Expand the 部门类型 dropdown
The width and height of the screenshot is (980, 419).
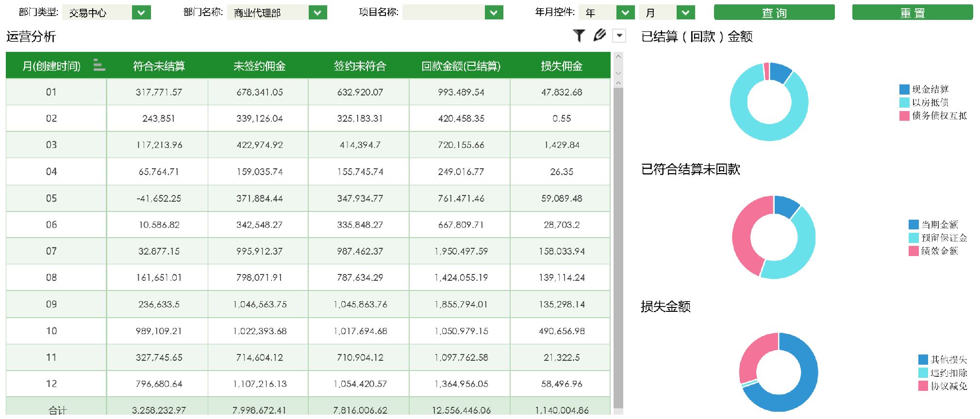[x=141, y=13]
